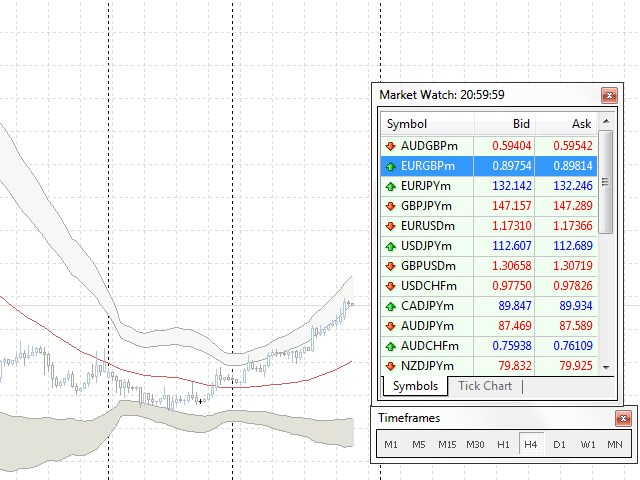This screenshot has height=480, width=640.
Task: Activate the H4 timeframe button
Action: point(531,444)
